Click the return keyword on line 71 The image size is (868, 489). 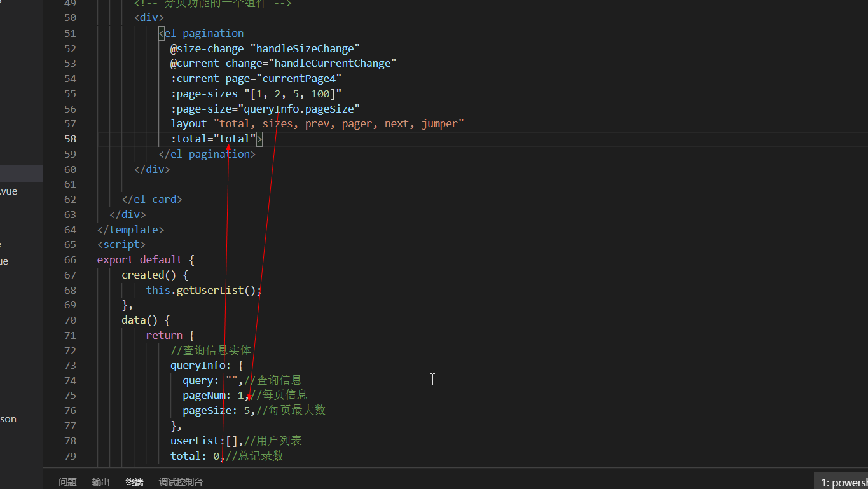(x=164, y=335)
